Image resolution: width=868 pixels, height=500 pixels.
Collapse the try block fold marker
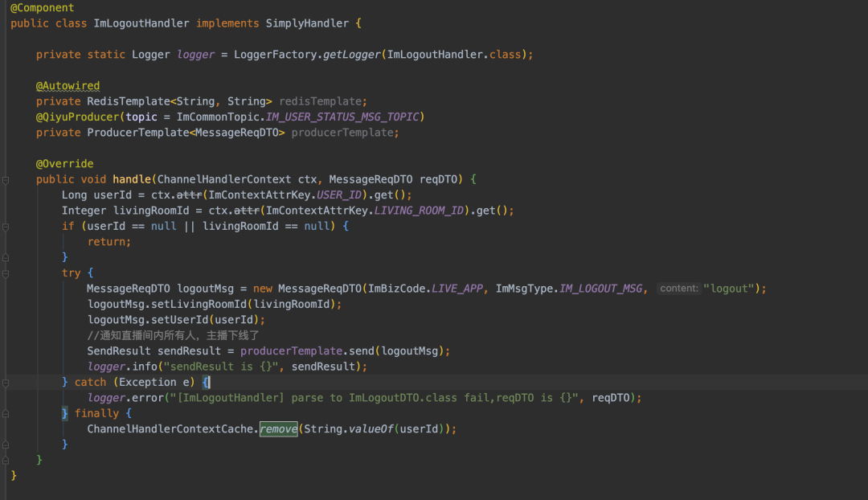click(x=5, y=273)
